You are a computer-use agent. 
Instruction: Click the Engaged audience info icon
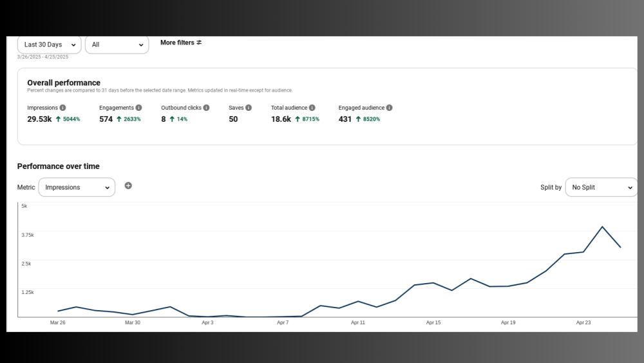(389, 108)
